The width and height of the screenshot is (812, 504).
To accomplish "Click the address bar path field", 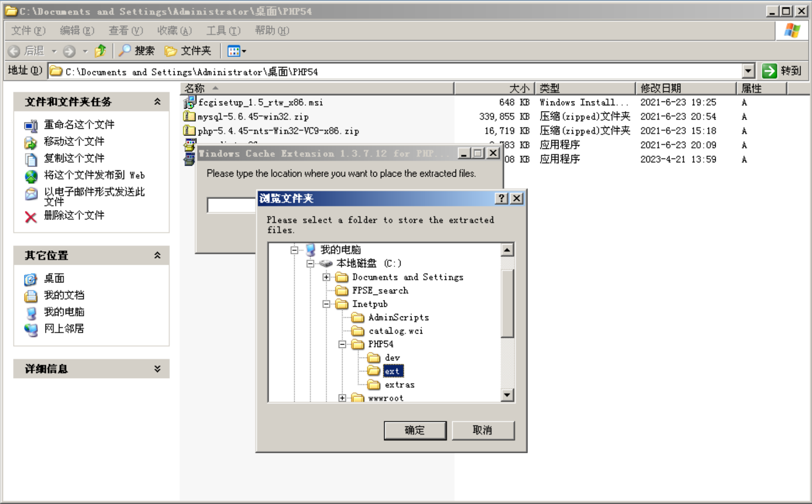I will (x=395, y=71).
